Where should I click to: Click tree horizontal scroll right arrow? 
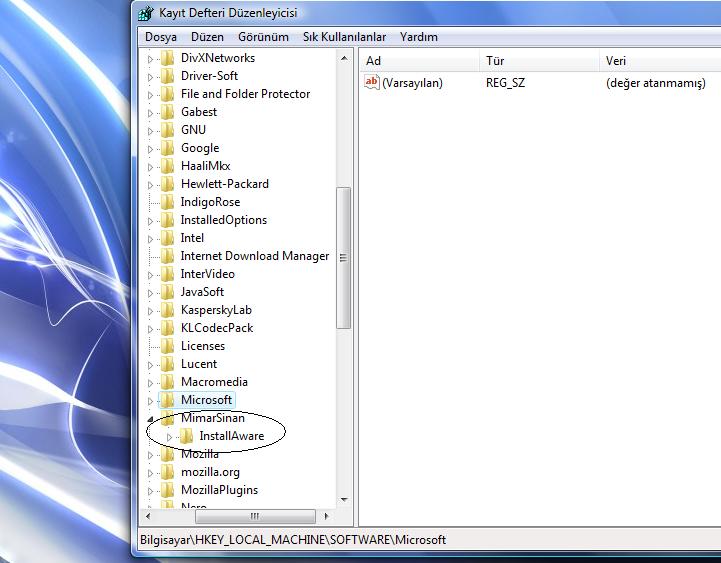point(326,516)
